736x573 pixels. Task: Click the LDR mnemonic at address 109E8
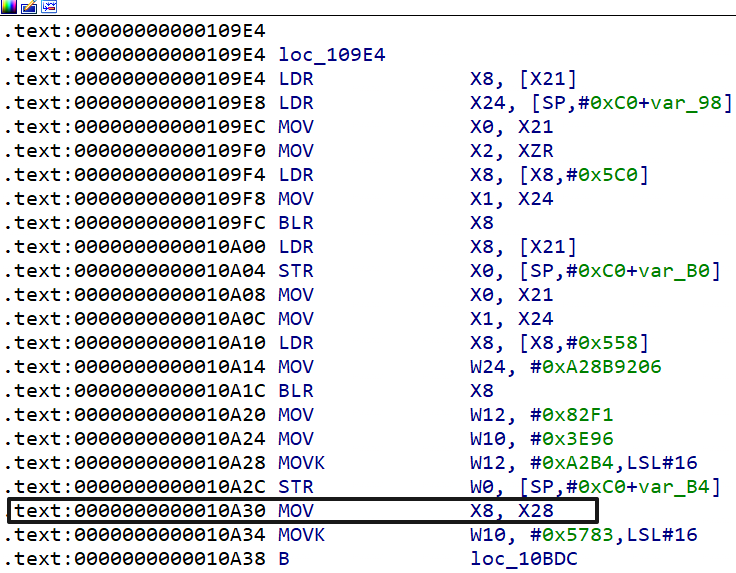coord(296,103)
